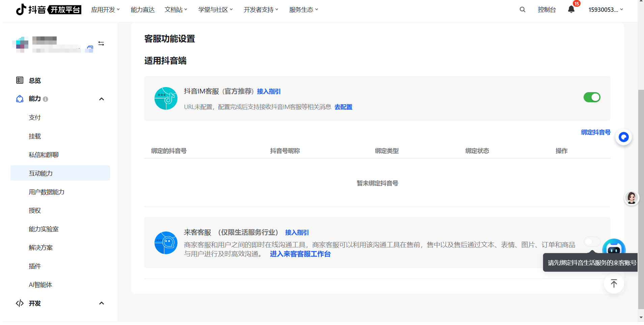This screenshot has width=644, height=325.
Task: Click the info icon beside 能力
Action: click(x=46, y=99)
